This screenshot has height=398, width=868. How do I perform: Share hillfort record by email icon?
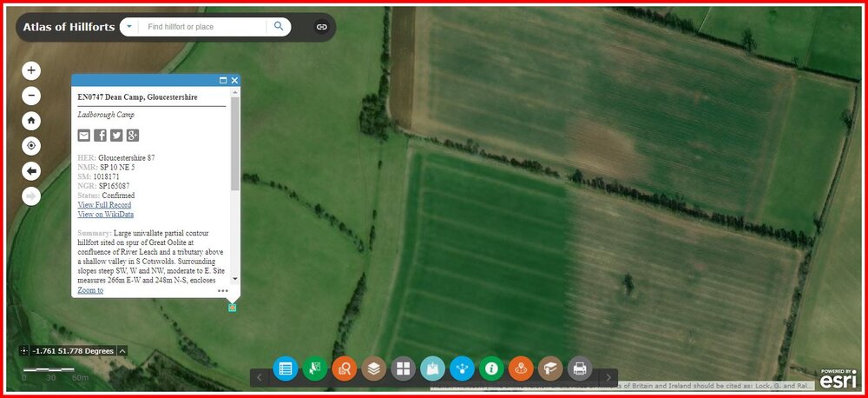[83, 136]
